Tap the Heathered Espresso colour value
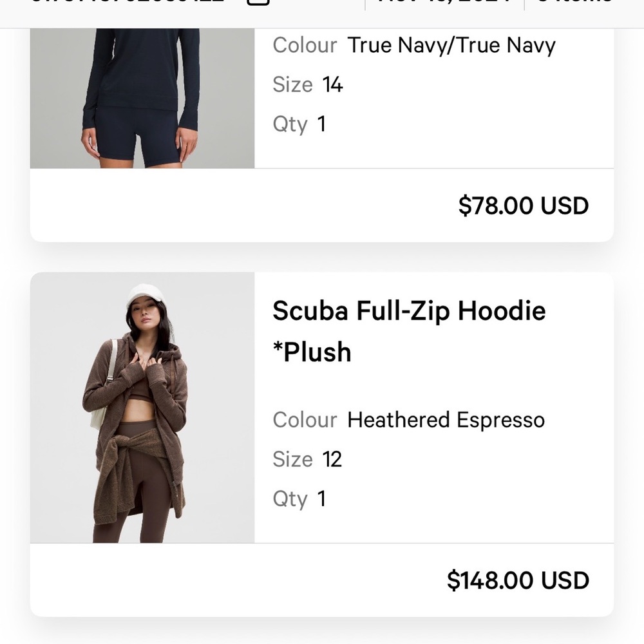 coord(446,420)
